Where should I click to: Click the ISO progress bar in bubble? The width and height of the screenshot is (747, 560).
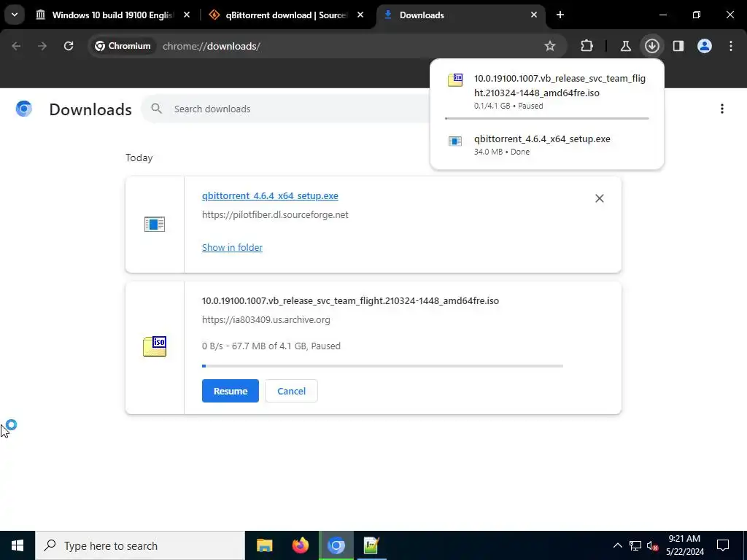pos(547,118)
